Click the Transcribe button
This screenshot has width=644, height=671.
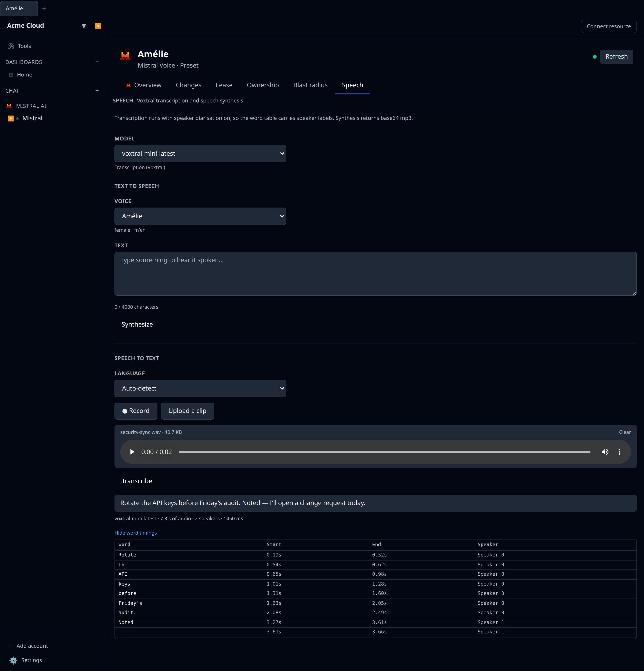pyautogui.click(x=137, y=481)
